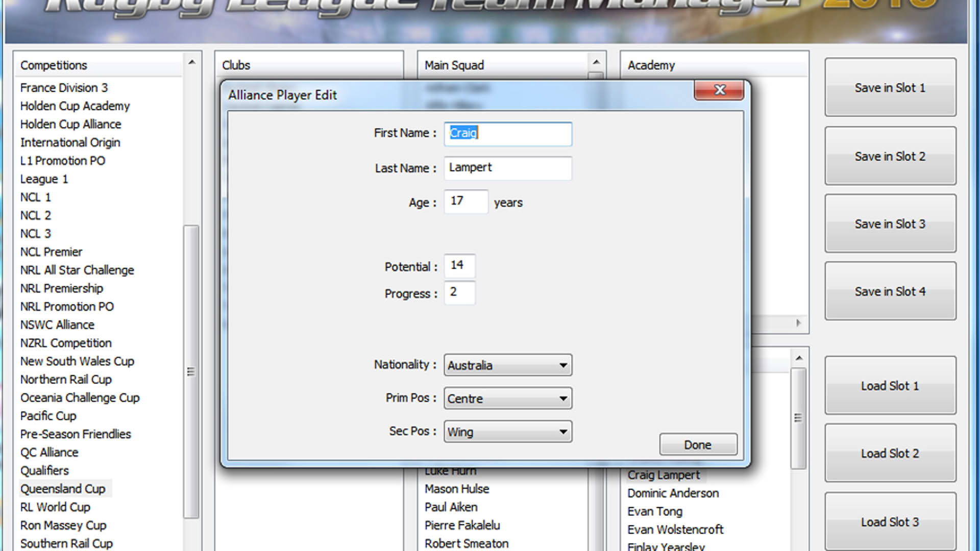Select Craig Lampert in the player list
Image resolution: width=980 pixels, height=551 pixels.
(x=664, y=475)
